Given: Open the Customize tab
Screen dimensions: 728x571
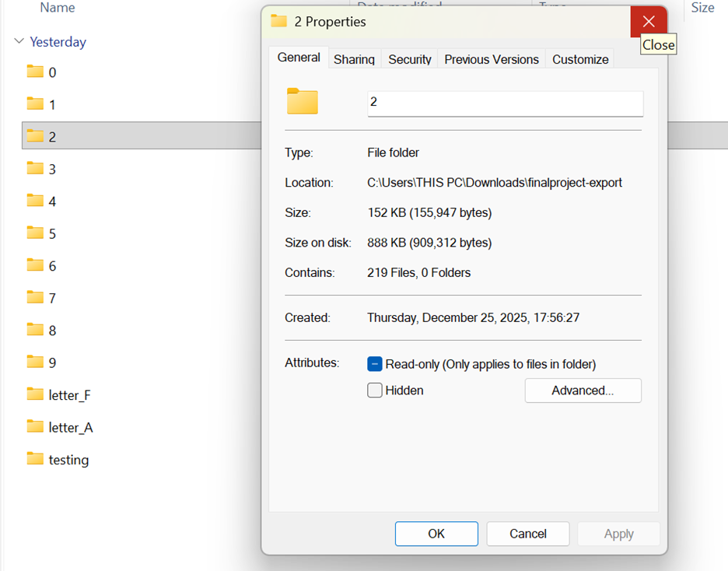Looking at the screenshot, I should point(580,59).
